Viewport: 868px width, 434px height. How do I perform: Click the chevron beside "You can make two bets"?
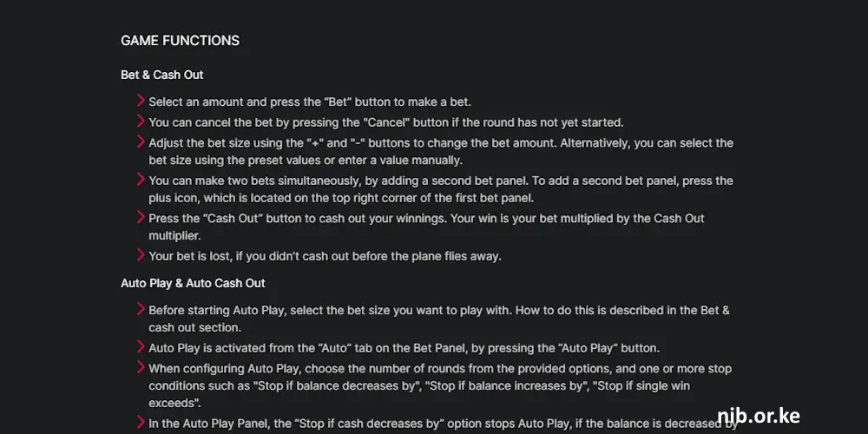tap(141, 180)
